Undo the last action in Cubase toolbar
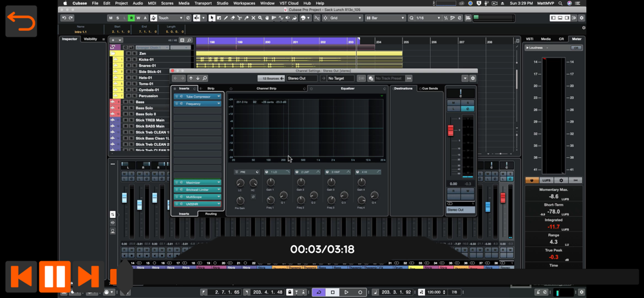Viewport: 644px width, 298px height. (x=64, y=17)
